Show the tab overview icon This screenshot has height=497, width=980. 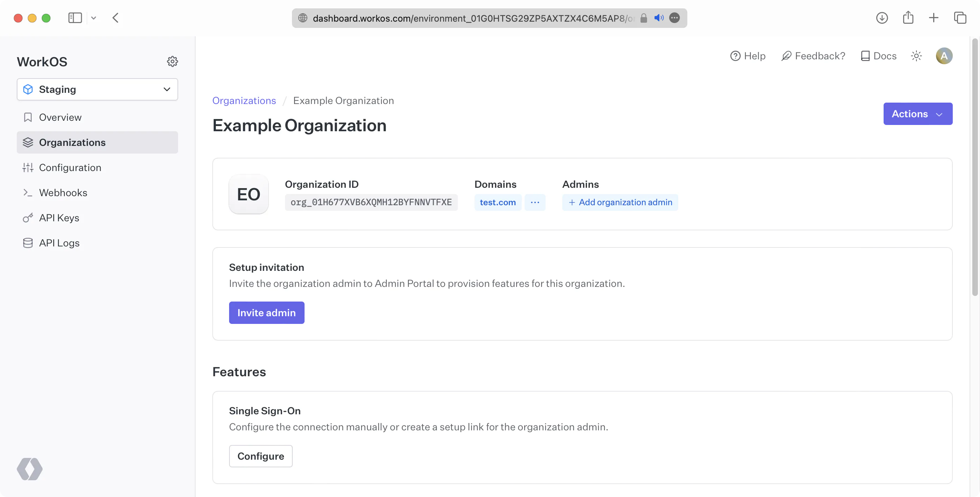tap(960, 18)
